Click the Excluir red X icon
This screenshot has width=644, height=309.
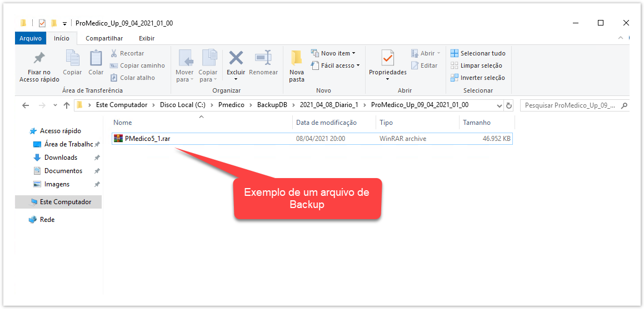[236, 58]
